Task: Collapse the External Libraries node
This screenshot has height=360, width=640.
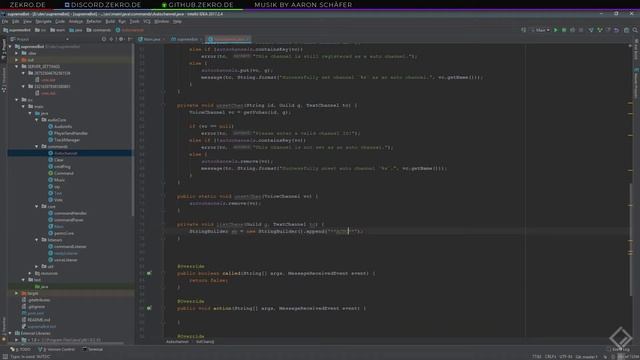Action: click(x=10, y=333)
